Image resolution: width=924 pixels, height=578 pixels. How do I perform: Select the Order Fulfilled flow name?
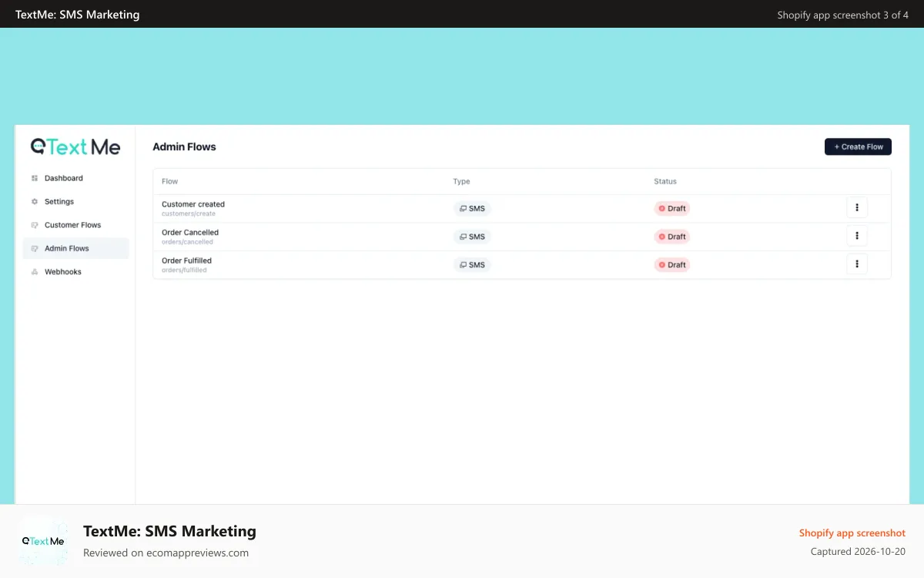point(187,260)
